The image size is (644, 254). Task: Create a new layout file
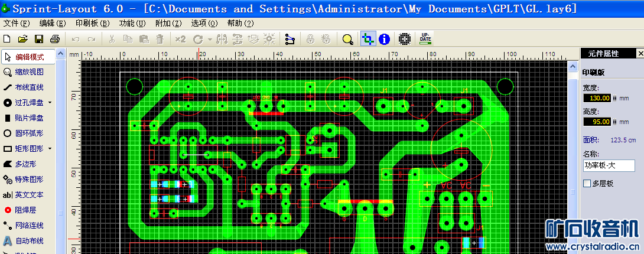tap(7, 40)
